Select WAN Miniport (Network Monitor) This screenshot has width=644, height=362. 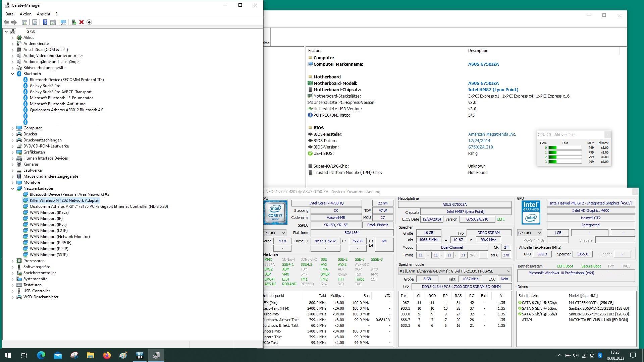(60, 237)
